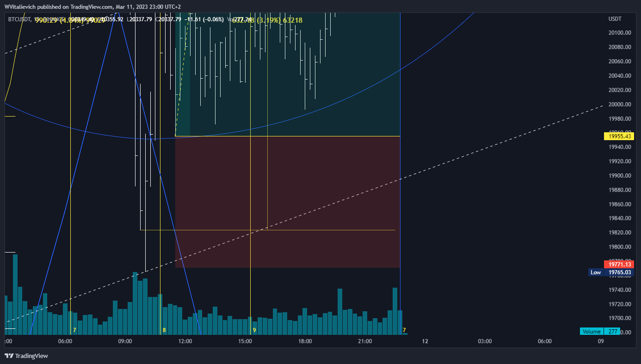The height and width of the screenshot is (364, 641).
Task: Click the TradingView logo at bottom left
Action: coord(26,356)
